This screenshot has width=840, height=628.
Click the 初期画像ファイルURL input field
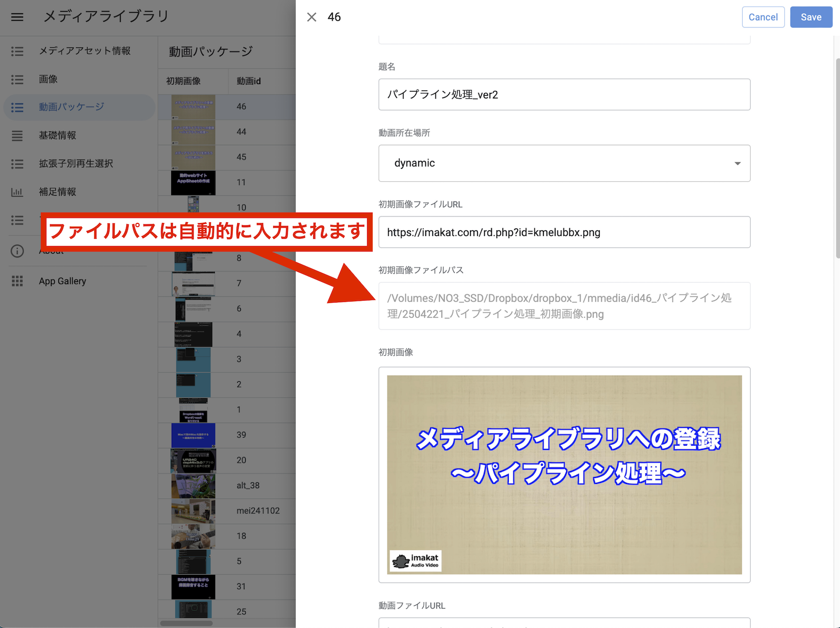point(564,232)
